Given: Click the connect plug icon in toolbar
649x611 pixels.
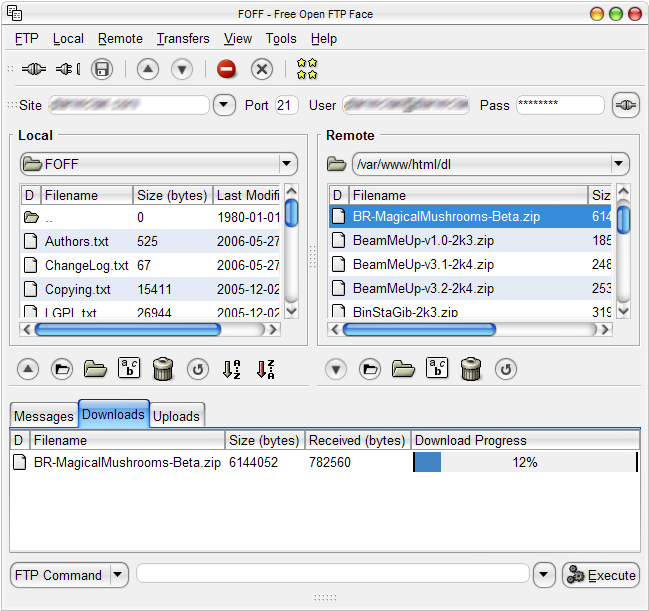Looking at the screenshot, I should click(34, 69).
